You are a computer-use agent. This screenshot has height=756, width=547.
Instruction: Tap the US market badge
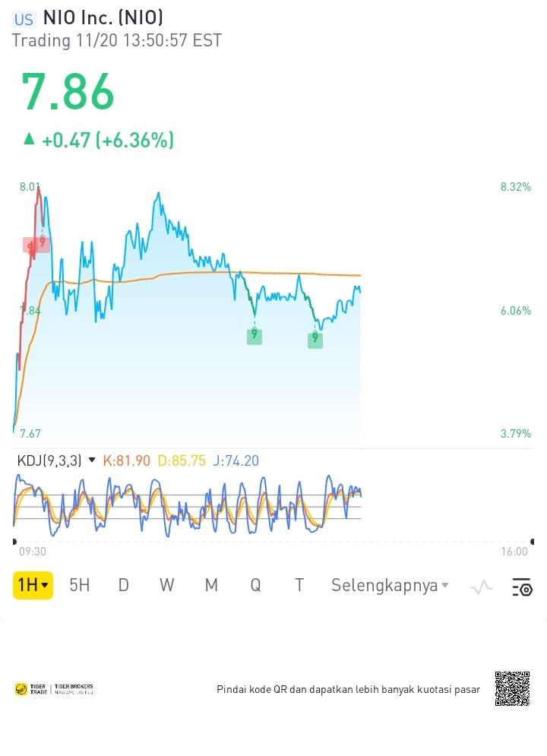coord(24,19)
